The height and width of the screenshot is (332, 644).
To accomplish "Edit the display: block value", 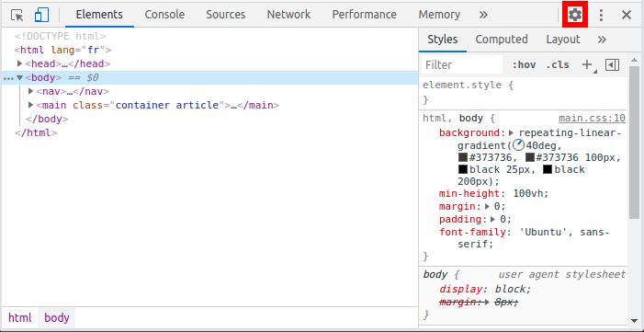I will click(x=511, y=289).
